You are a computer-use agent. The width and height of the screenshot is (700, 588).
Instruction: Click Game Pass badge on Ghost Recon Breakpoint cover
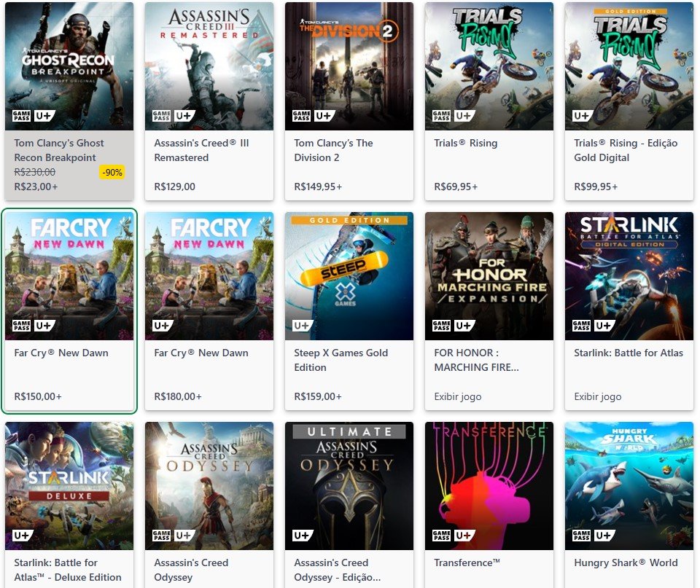click(x=21, y=116)
